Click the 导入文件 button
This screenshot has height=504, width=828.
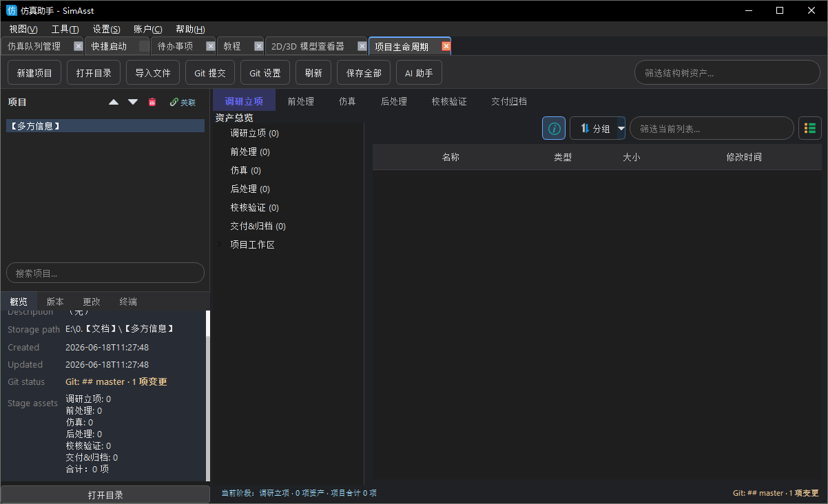click(x=153, y=72)
